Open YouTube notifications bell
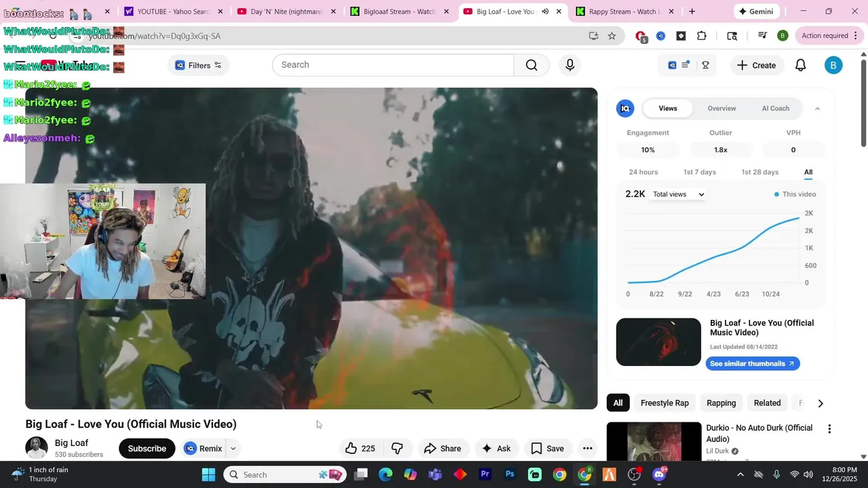The width and height of the screenshot is (868, 488). [800, 65]
